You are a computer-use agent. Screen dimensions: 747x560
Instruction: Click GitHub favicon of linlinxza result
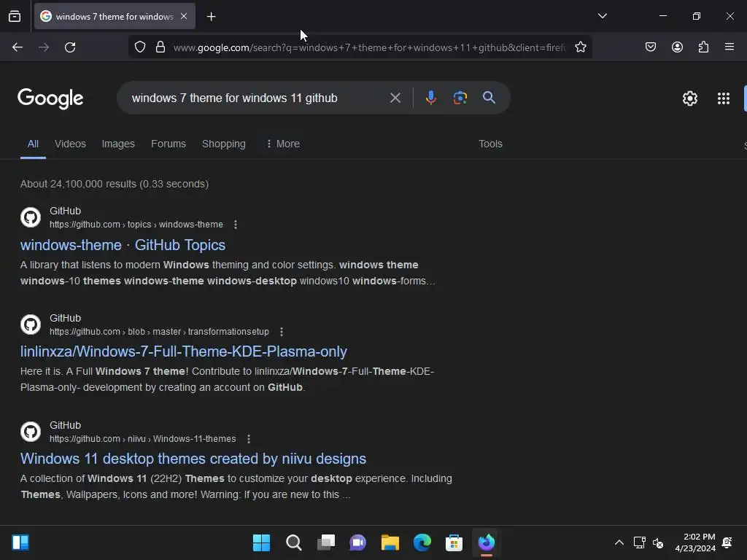pos(31,324)
